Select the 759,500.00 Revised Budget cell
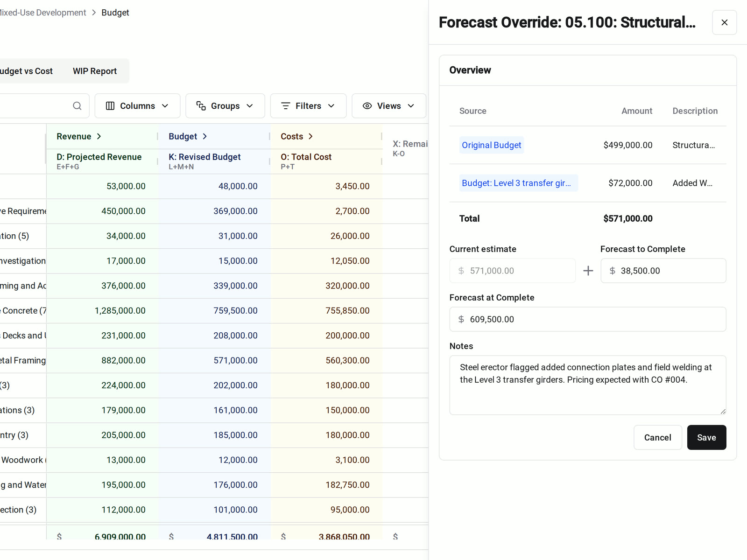The image size is (747, 560). [x=214, y=310]
